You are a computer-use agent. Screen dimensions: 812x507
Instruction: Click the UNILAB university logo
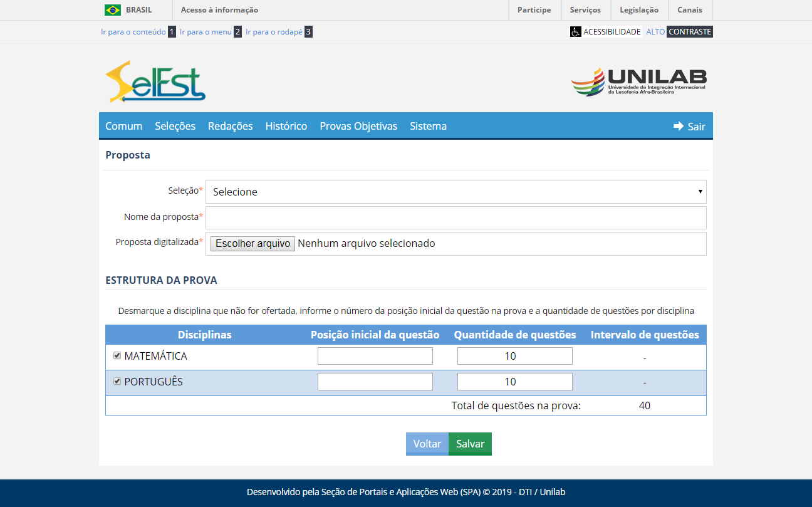click(638, 81)
